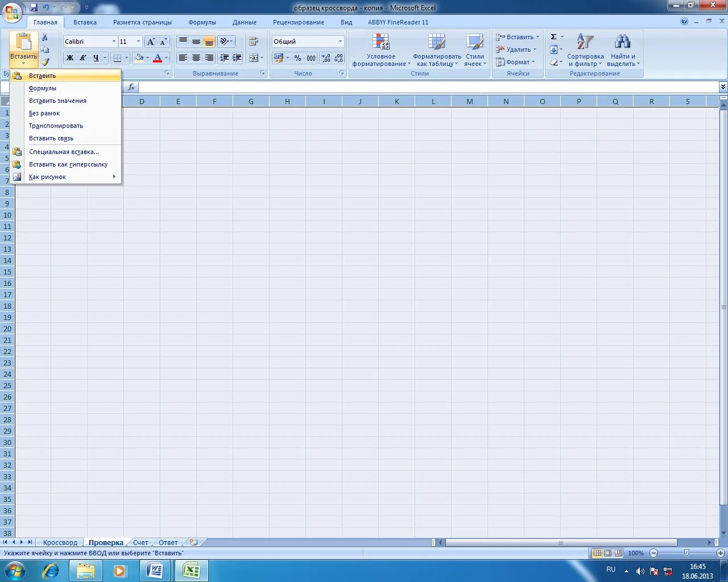Open Найти и выделить dropdown
This screenshot has width=728, height=582.
623,50
